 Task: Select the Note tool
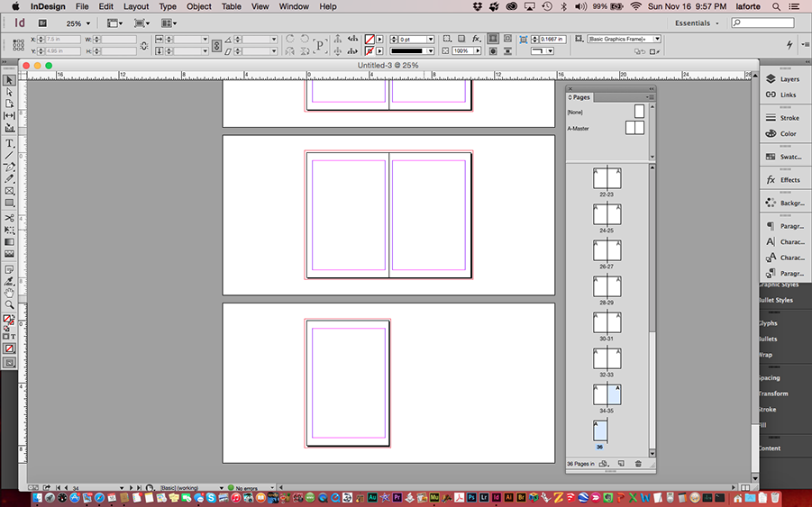9,269
